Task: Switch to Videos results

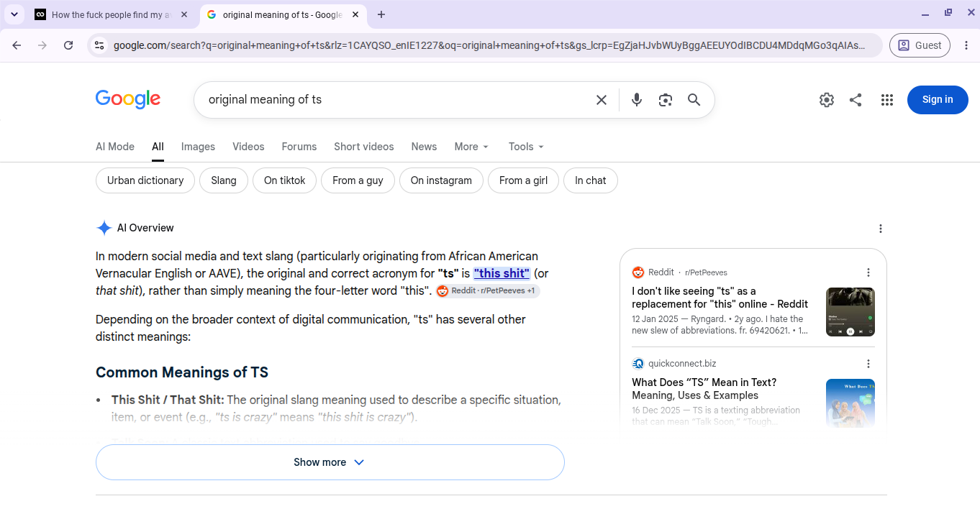Action: click(x=248, y=147)
